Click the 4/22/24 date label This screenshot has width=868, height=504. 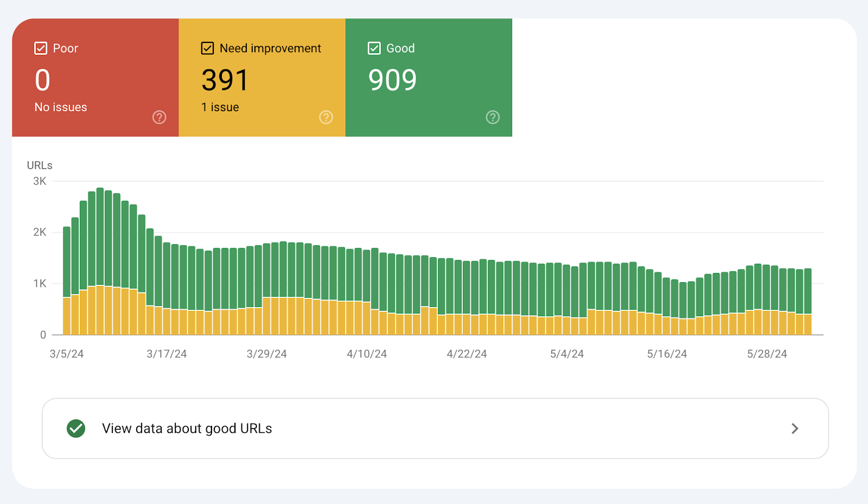[467, 354]
